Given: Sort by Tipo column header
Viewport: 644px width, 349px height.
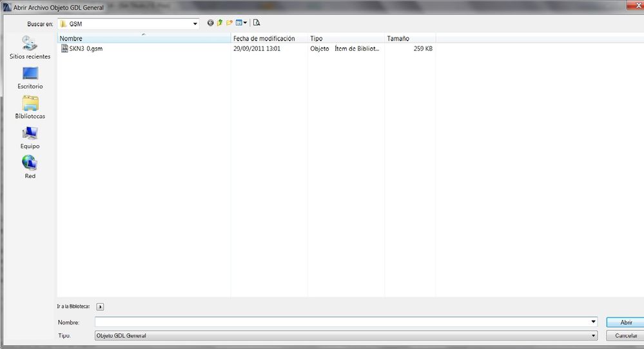Looking at the screenshot, I should (x=346, y=38).
